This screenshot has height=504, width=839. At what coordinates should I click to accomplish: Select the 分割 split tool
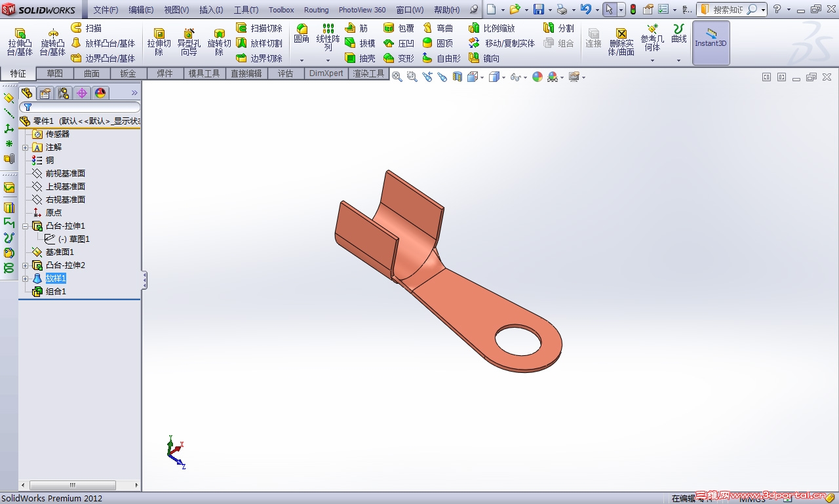click(558, 28)
